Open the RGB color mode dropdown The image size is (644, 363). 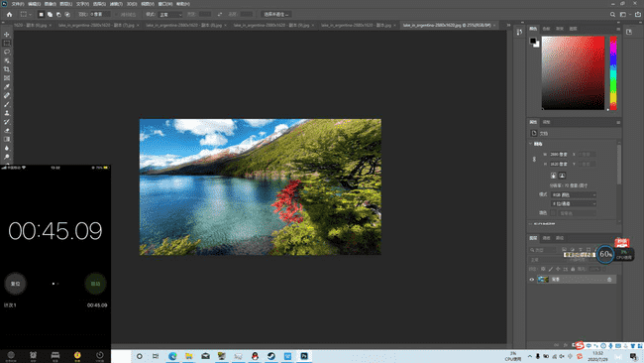(574, 194)
